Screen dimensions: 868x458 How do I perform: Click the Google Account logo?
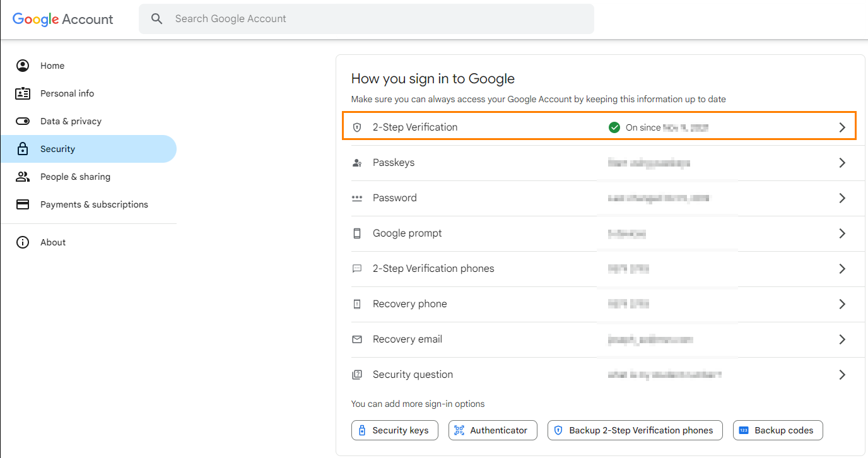[x=62, y=19]
